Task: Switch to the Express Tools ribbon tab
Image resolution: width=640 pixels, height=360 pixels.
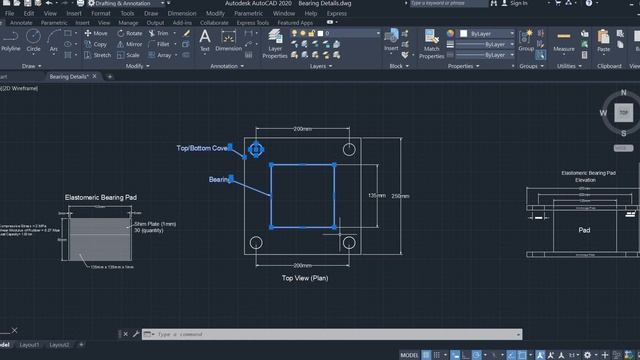Action: [x=253, y=23]
